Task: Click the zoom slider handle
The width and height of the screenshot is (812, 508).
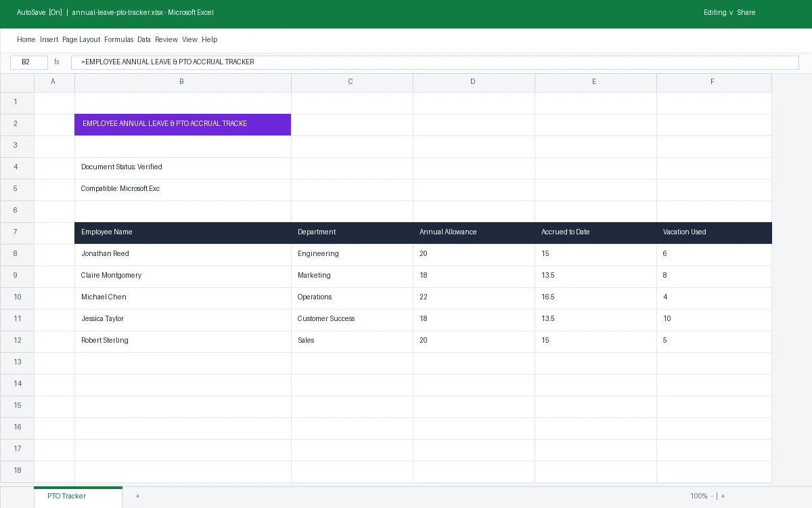Action: pos(717,496)
